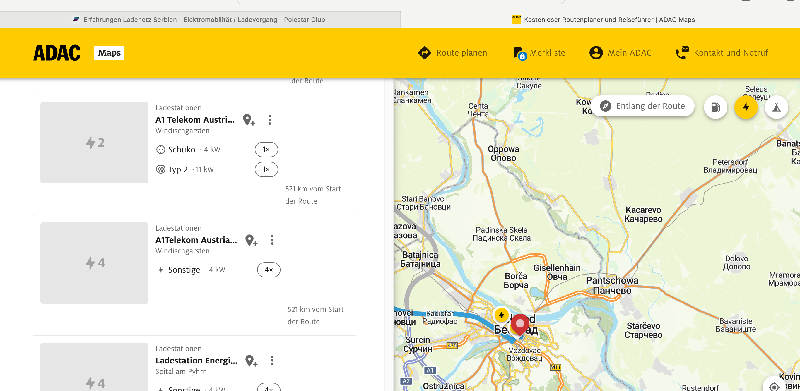Click the Maps badge next to ADAC logo
Image resolution: width=800 pixels, height=391 pixels.
click(x=109, y=53)
